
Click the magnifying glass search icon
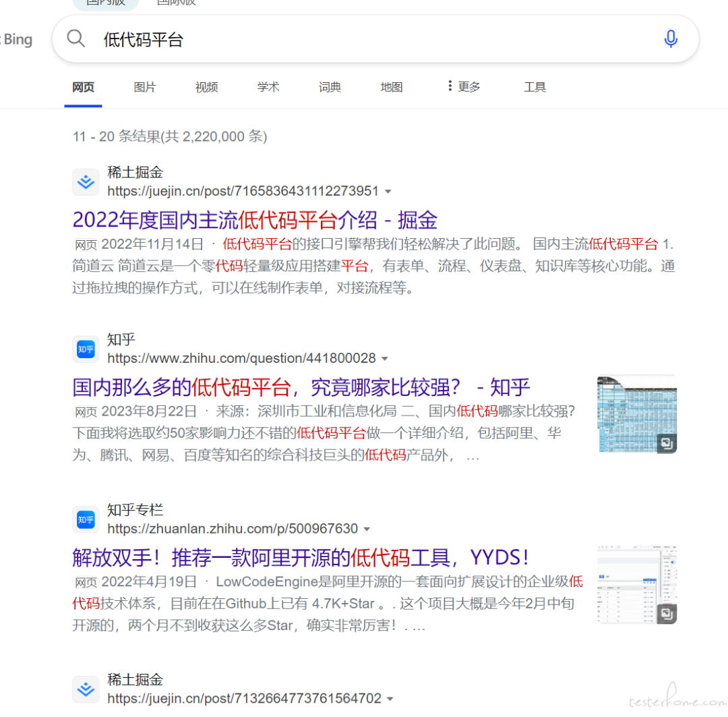75,38
